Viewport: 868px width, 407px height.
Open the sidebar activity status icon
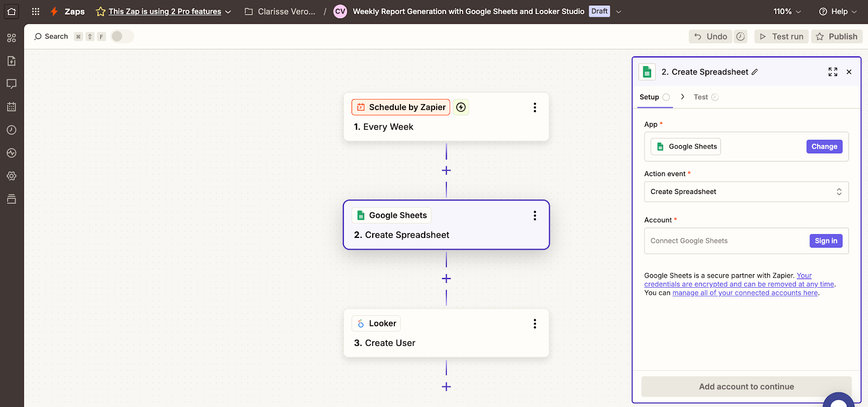(x=11, y=153)
